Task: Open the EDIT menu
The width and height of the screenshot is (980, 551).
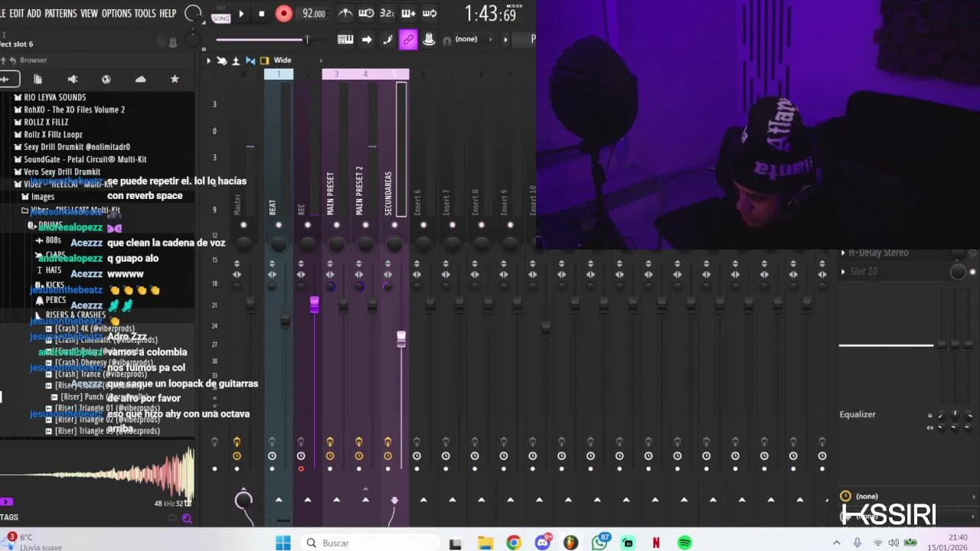Action: (15, 14)
